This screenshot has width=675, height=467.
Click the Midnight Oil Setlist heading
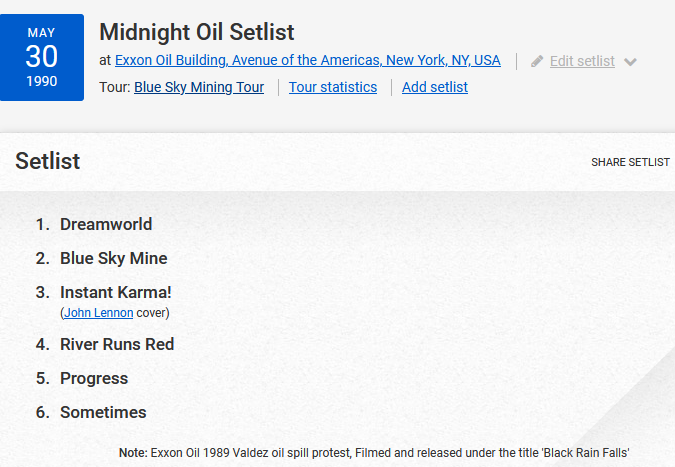197,32
